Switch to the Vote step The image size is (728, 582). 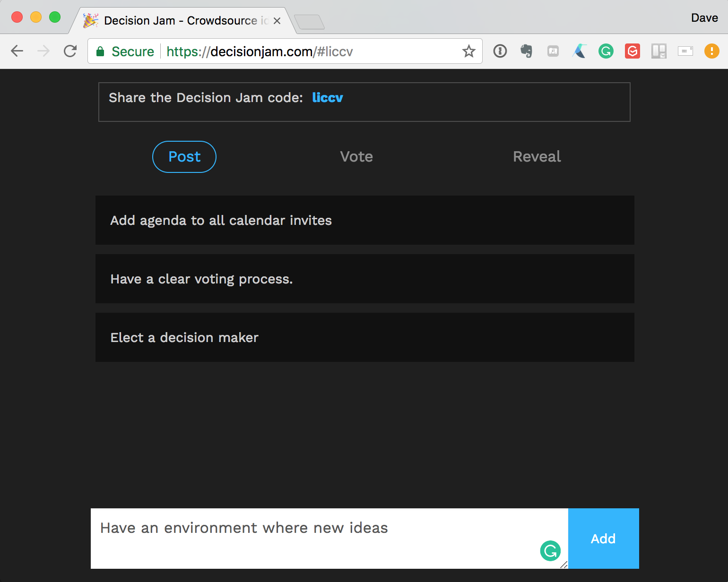[356, 157]
